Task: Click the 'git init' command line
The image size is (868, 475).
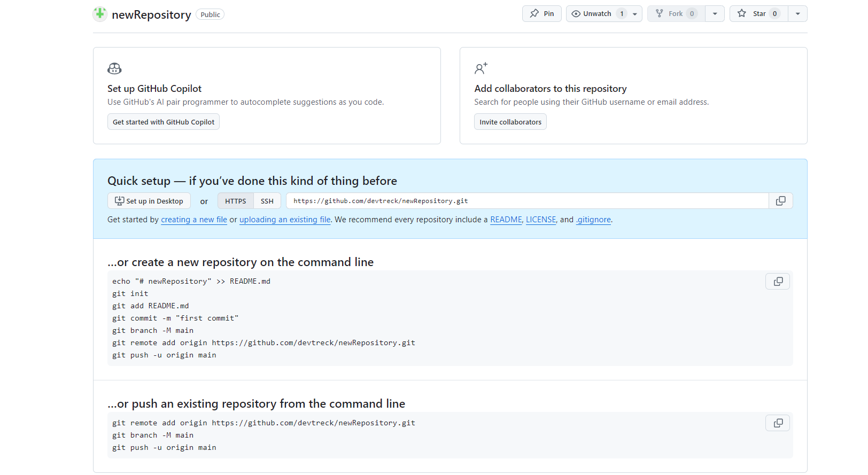Action: [x=130, y=293]
